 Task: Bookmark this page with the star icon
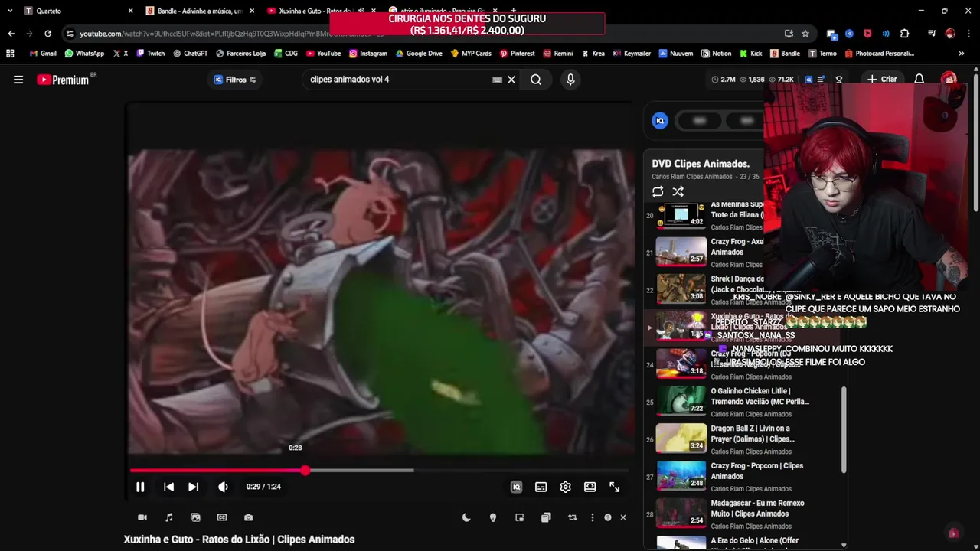pos(805,34)
